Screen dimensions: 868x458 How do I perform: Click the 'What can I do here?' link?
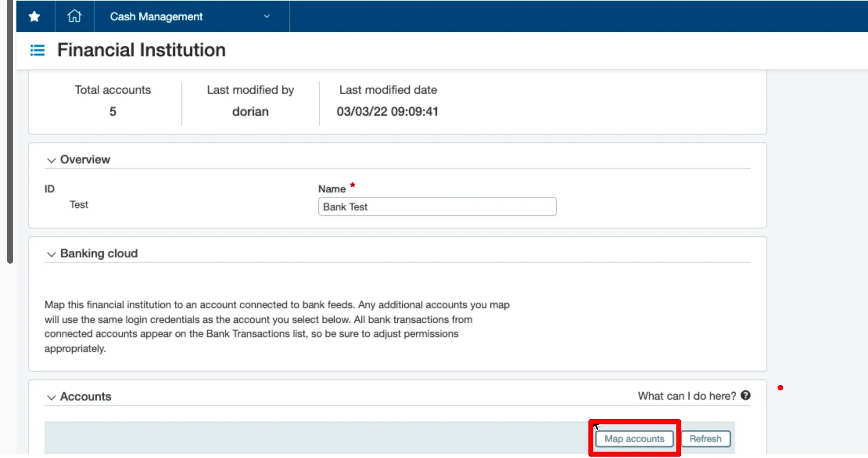687,396
